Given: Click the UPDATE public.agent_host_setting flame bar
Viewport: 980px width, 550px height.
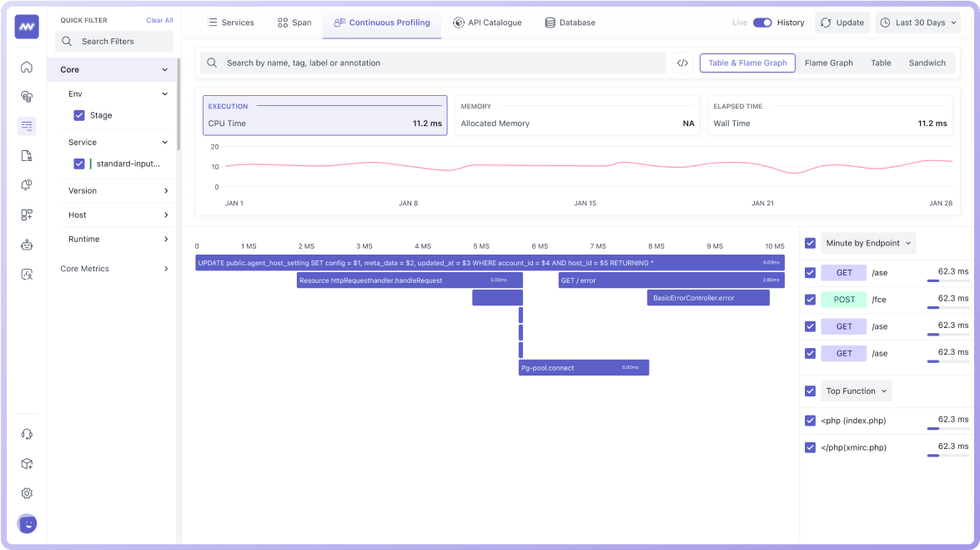Looking at the screenshot, I should (490, 263).
